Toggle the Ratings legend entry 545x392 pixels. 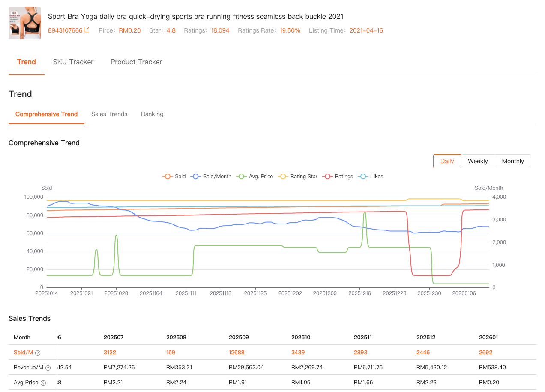click(x=328, y=177)
